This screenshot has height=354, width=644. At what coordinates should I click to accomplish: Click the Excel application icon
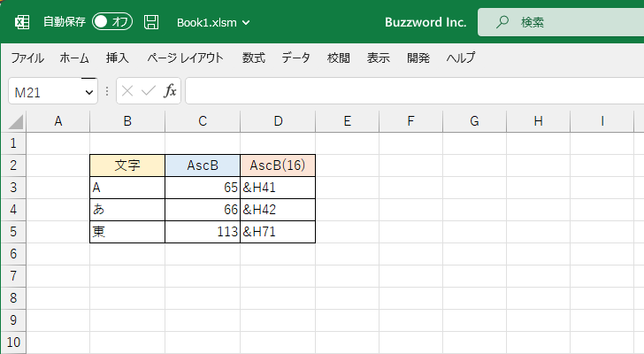[x=22, y=22]
